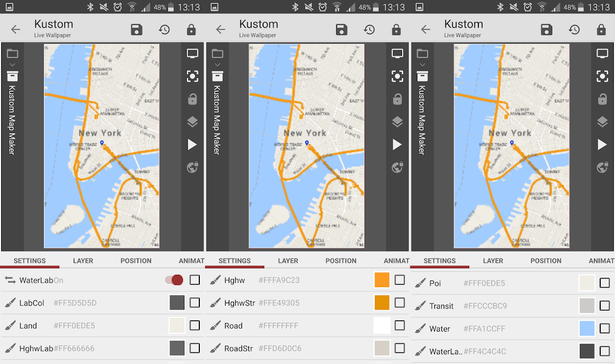
Task: Check the box on the Water #FFA1CCFF row
Action: click(x=605, y=328)
